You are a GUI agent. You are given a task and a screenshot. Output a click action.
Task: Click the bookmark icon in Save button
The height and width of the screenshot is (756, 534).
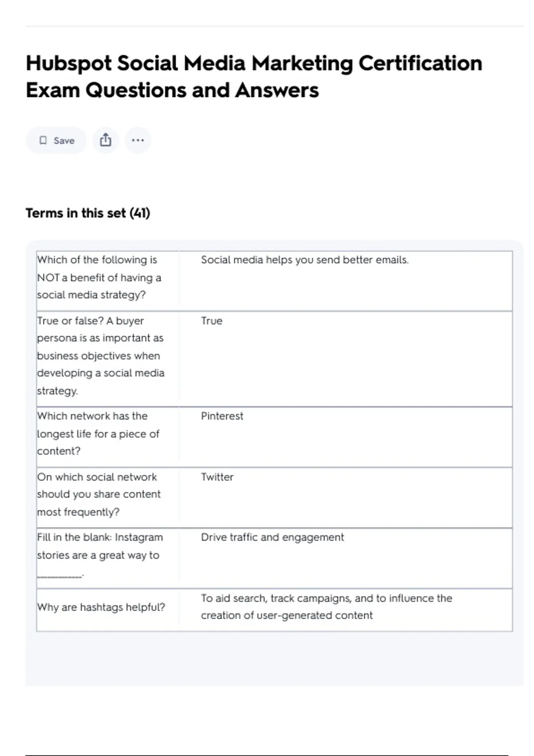click(x=43, y=141)
